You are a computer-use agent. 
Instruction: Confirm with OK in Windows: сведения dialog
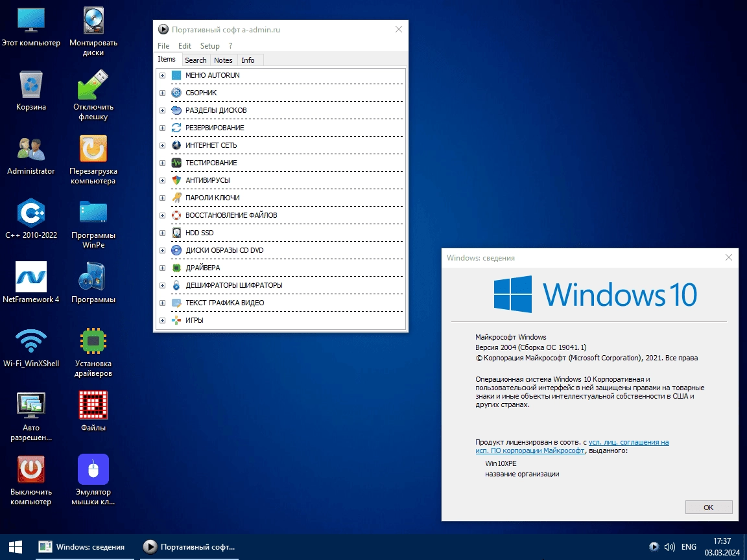point(708,507)
